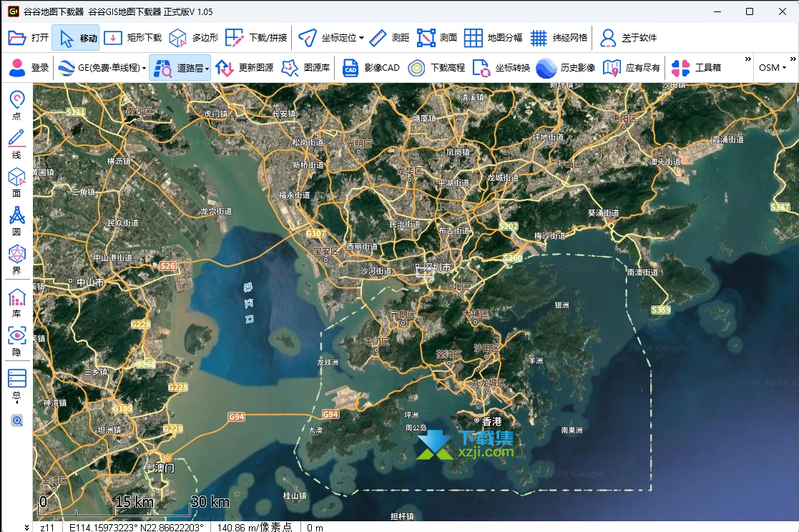
Task: Click the 登录 login button
Action: 29,68
